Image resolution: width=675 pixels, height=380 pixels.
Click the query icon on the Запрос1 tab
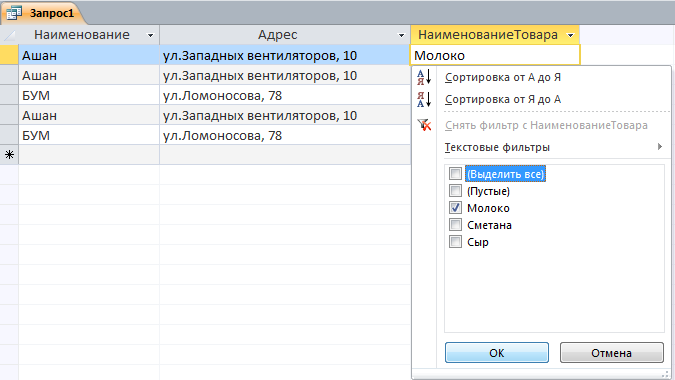pos(13,13)
